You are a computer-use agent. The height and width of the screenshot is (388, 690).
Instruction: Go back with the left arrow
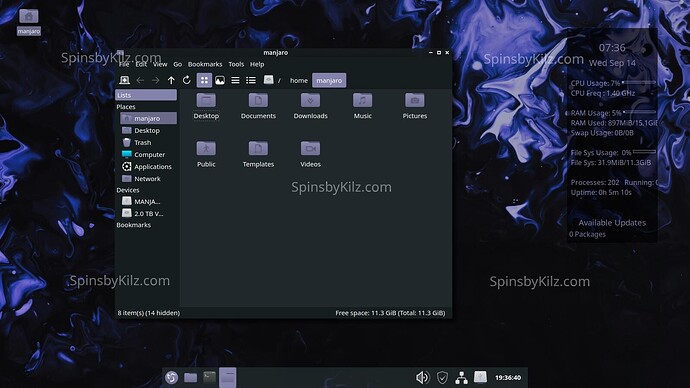click(x=140, y=80)
